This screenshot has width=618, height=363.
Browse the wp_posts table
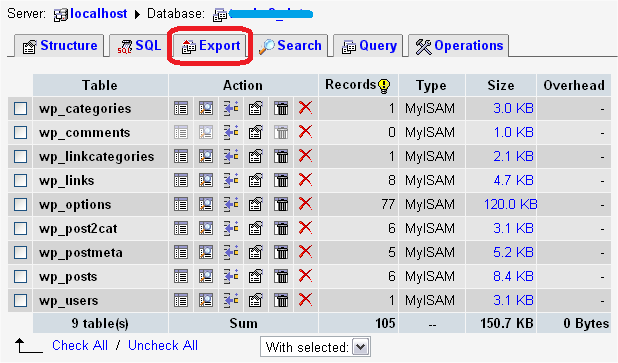[181, 276]
